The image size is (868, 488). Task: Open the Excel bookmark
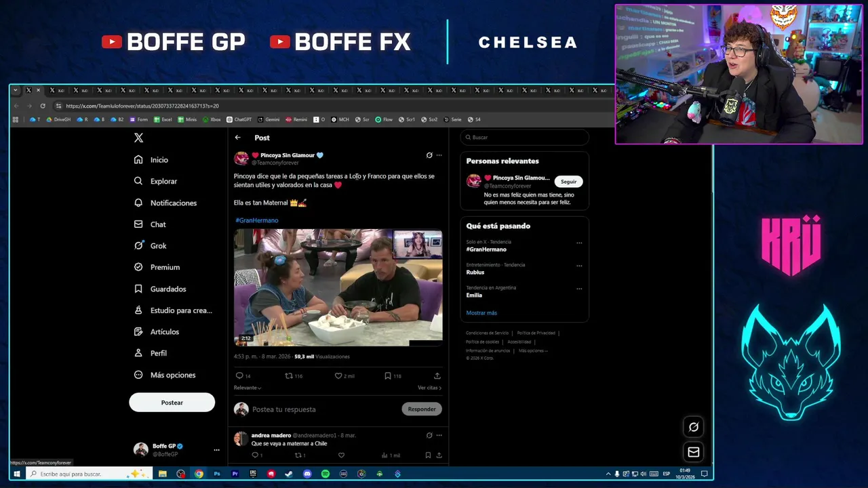[163, 119]
